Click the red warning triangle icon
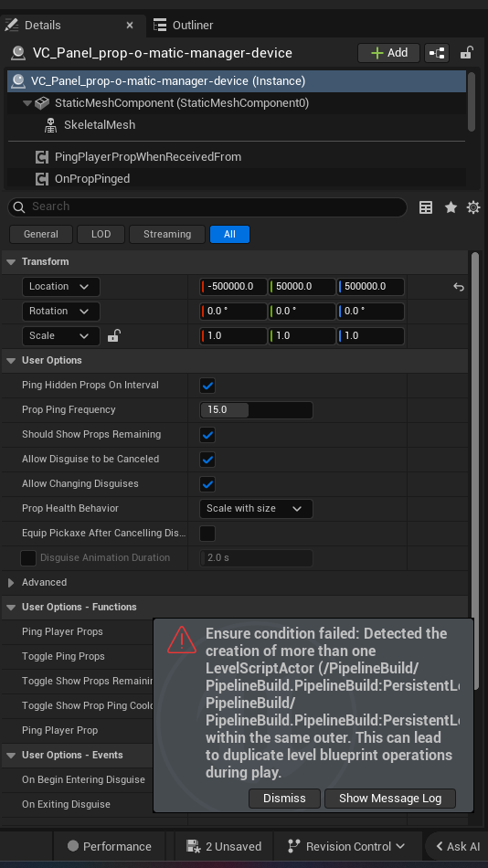The image size is (488, 868). [x=182, y=640]
